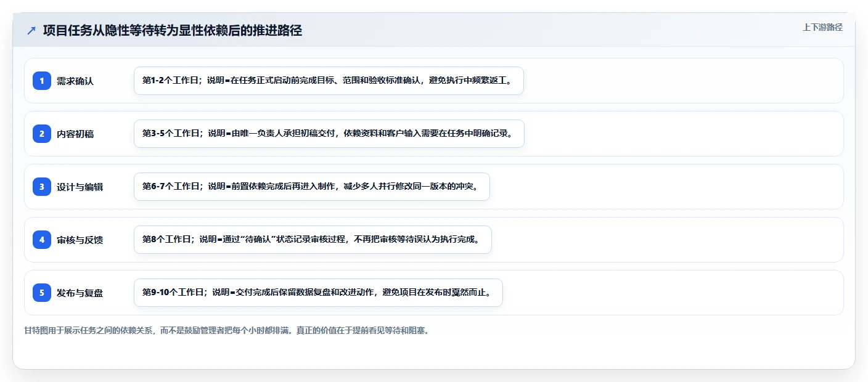
Task: Click the step 1 number badge
Action: pyautogui.click(x=42, y=81)
